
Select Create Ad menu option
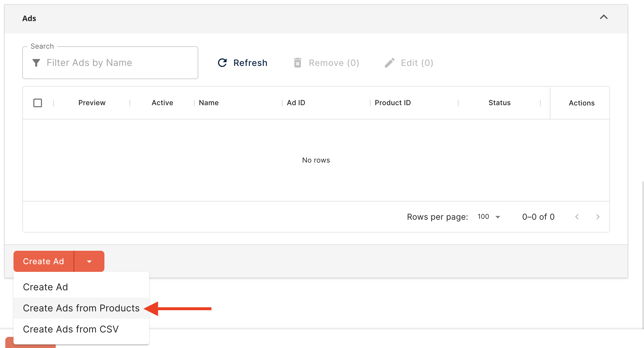coord(45,287)
